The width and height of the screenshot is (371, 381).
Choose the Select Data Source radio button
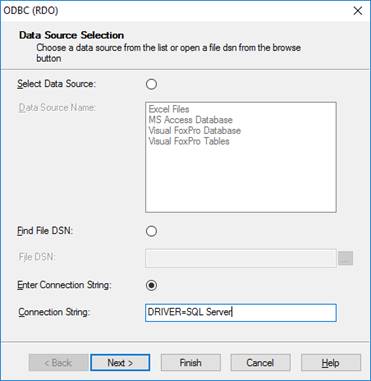(151, 84)
